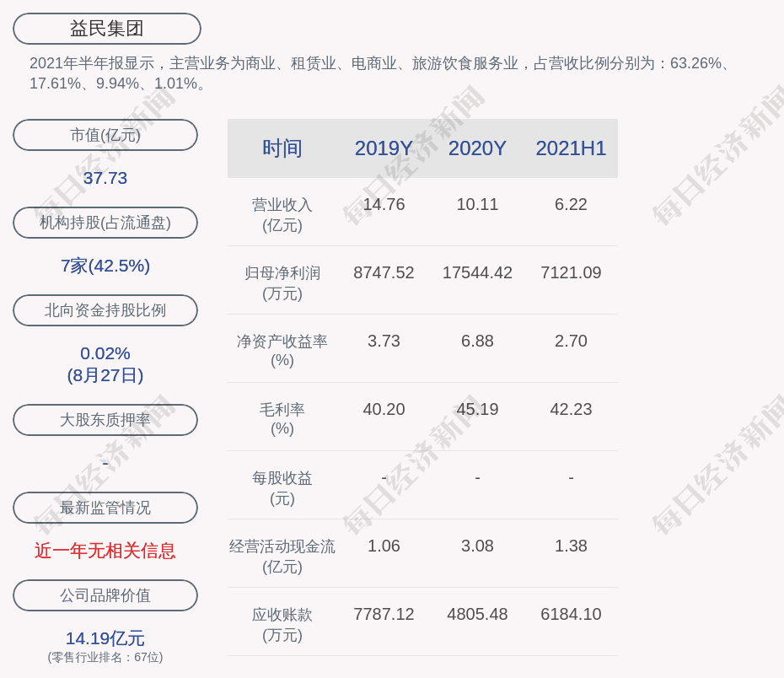Click the 应收账款(万元) row label
This screenshot has width=784, height=678.
coord(282,625)
